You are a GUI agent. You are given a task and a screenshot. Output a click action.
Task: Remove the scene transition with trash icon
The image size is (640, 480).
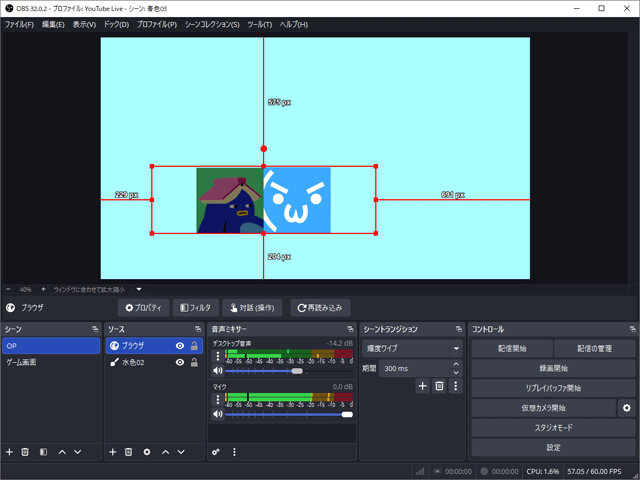pyautogui.click(x=439, y=385)
